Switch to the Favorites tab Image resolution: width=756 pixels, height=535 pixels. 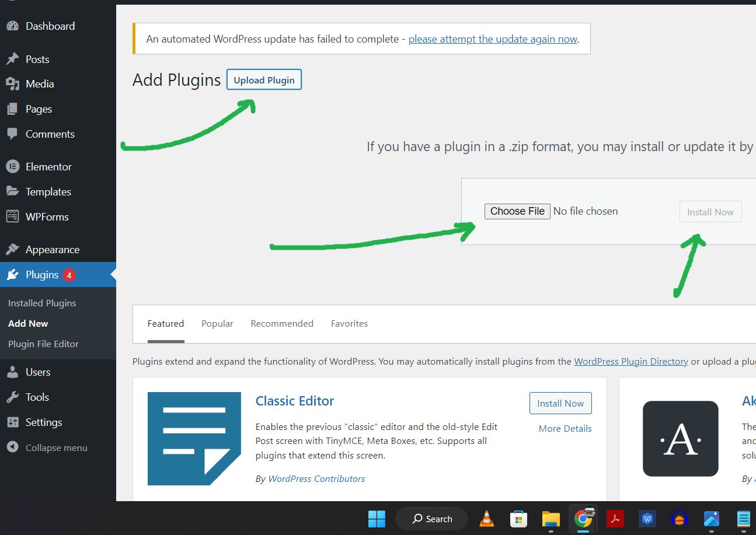point(349,324)
